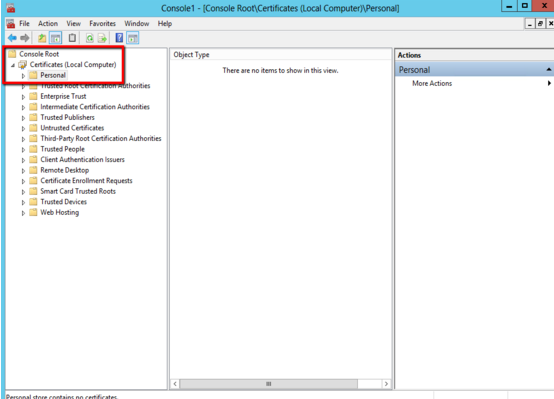This screenshot has height=399, width=554.
Task: Click the green Refresh toolbar icon
Action: point(90,38)
